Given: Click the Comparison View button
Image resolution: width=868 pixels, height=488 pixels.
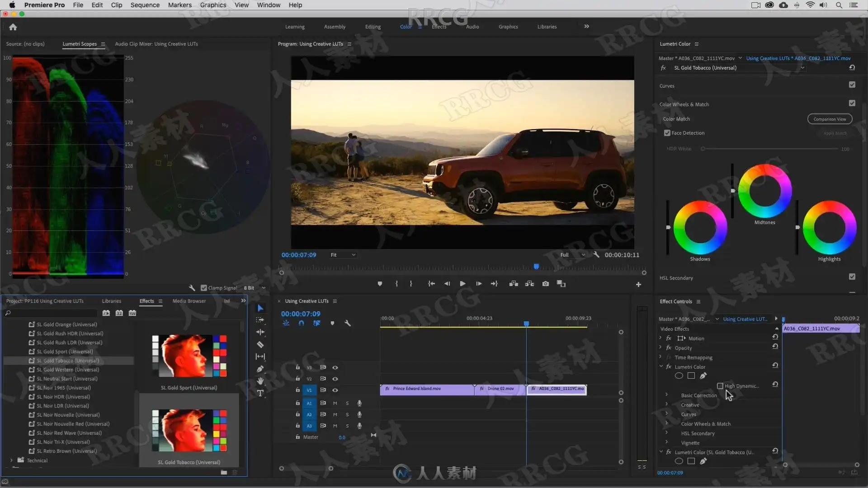Looking at the screenshot, I should pyautogui.click(x=830, y=119).
